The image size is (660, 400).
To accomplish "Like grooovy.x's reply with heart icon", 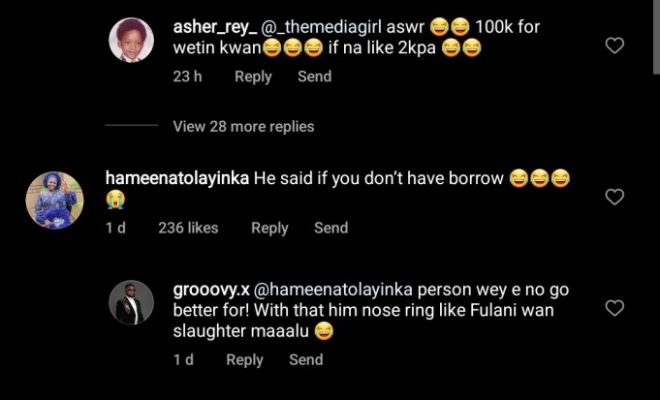I will (x=615, y=307).
